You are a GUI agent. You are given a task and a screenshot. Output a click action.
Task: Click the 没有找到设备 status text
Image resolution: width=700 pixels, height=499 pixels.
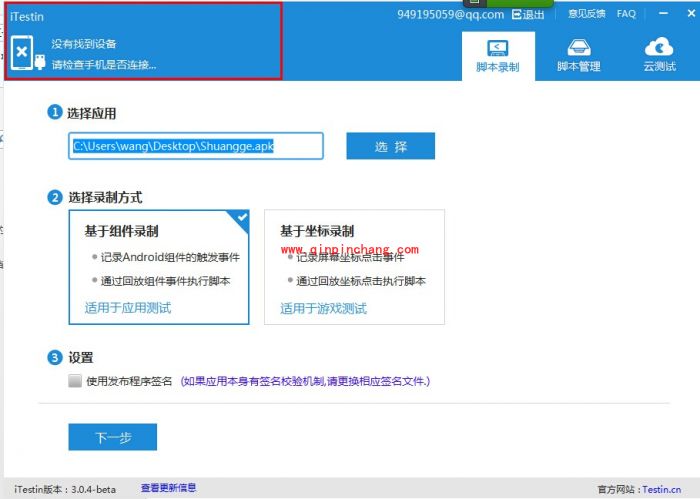click(x=84, y=44)
